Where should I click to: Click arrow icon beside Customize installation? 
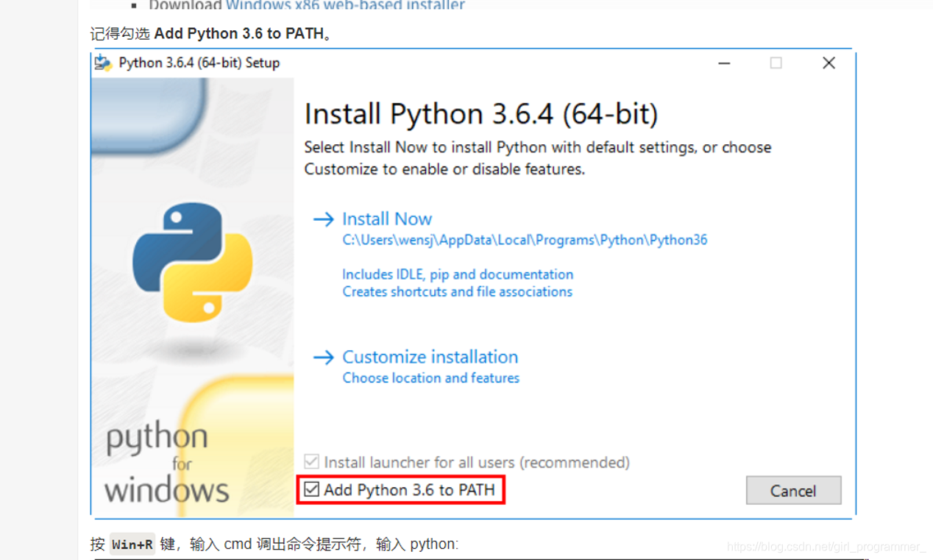click(324, 358)
